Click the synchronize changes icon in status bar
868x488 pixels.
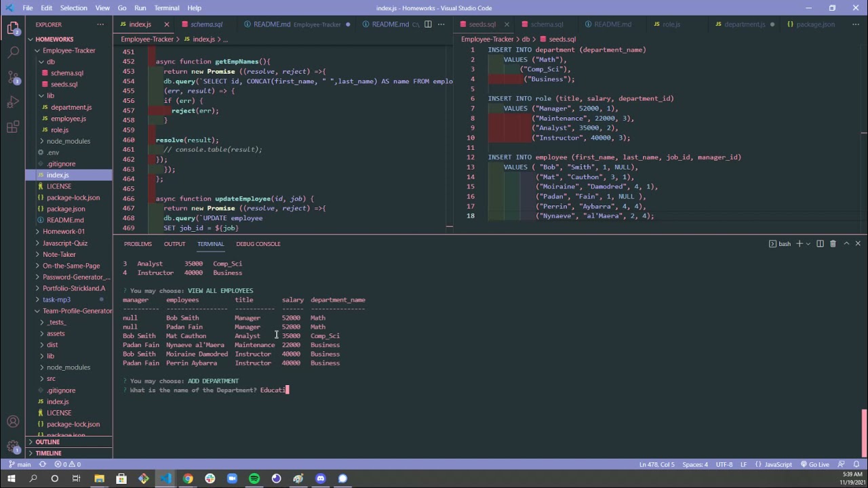point(43,464)
